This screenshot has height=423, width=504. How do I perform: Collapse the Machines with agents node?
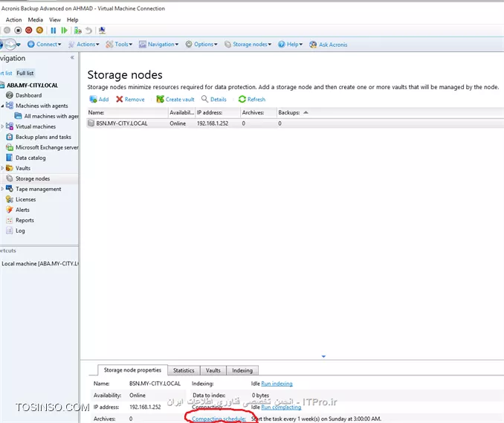[x=2, y=106]
